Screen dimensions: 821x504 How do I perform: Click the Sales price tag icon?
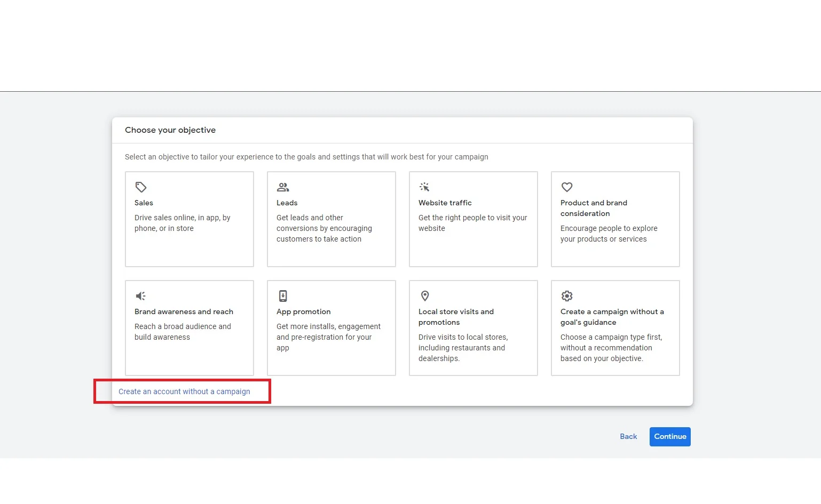coord(141,187)
